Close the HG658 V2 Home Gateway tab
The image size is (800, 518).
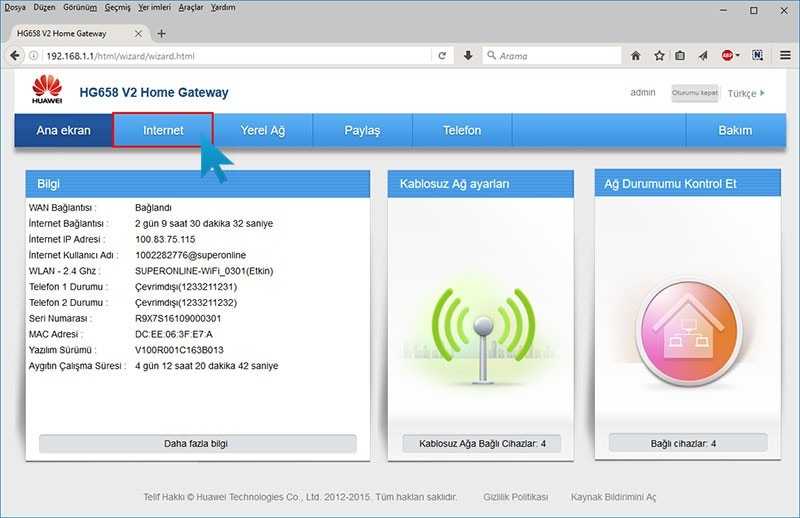pyautogui.click(x=138, y=34)
